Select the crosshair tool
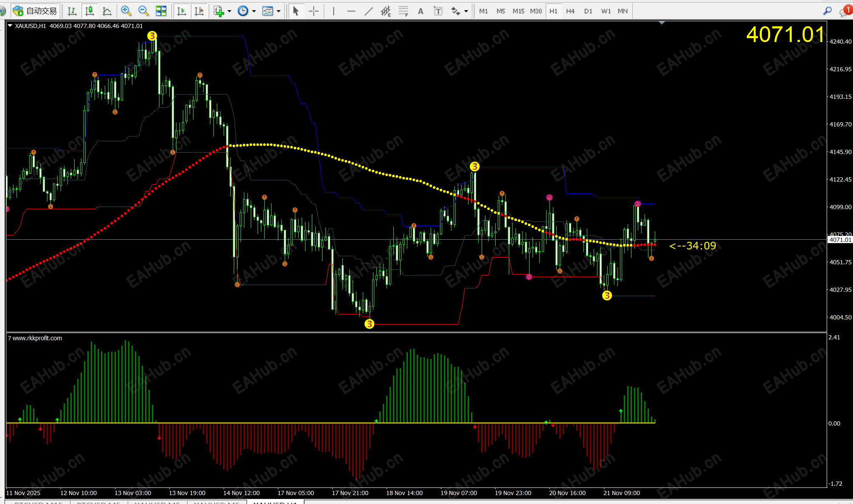The width and height of the screenshot is (853, 504). 314,11
